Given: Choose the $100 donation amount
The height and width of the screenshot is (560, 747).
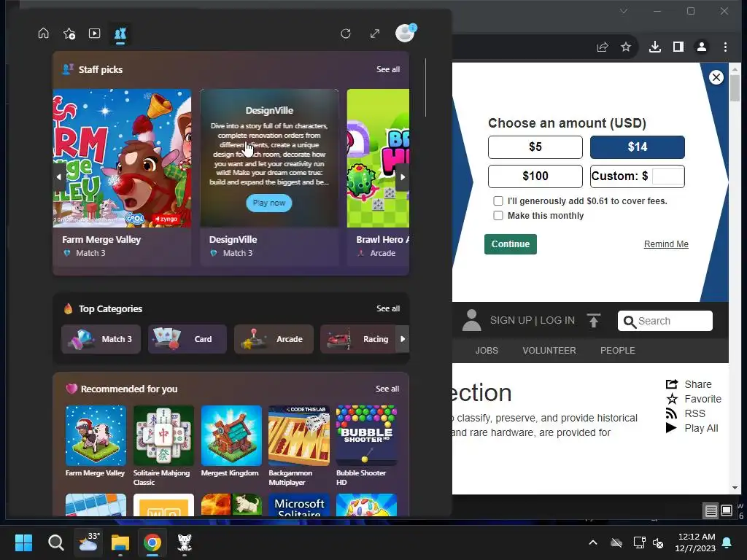Looking at the screenshot, I should [x=535, y=176].
